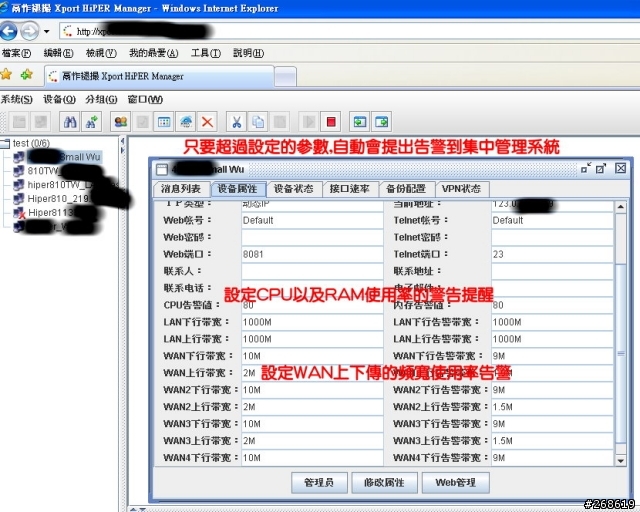This screenshot has width=640, height=512.
Task: Click the internal window iconify button
Action: coord(586,168)
